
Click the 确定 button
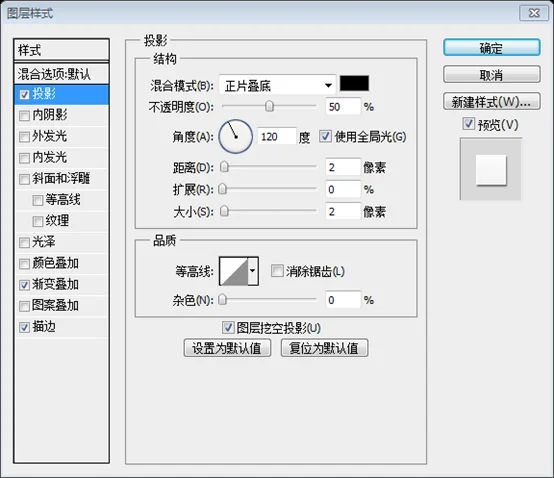point(491,48)
